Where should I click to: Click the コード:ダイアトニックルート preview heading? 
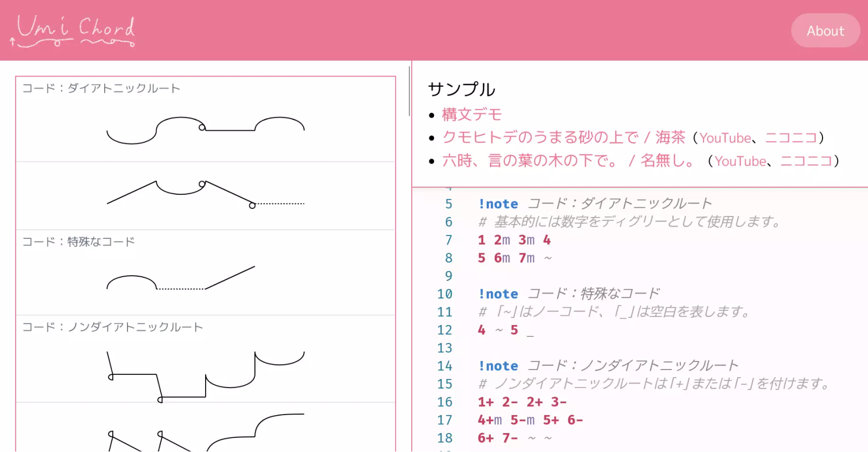[x=101, y=88]
